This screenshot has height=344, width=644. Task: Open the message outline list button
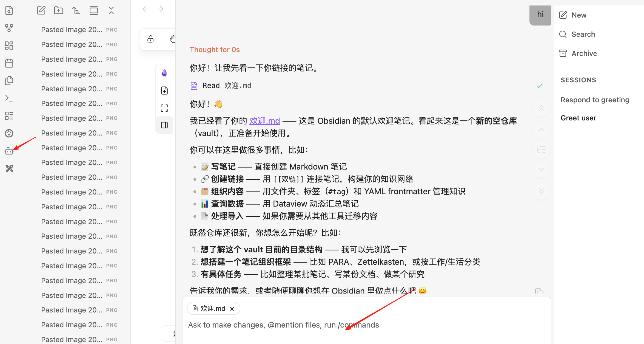tap(542, 150)
